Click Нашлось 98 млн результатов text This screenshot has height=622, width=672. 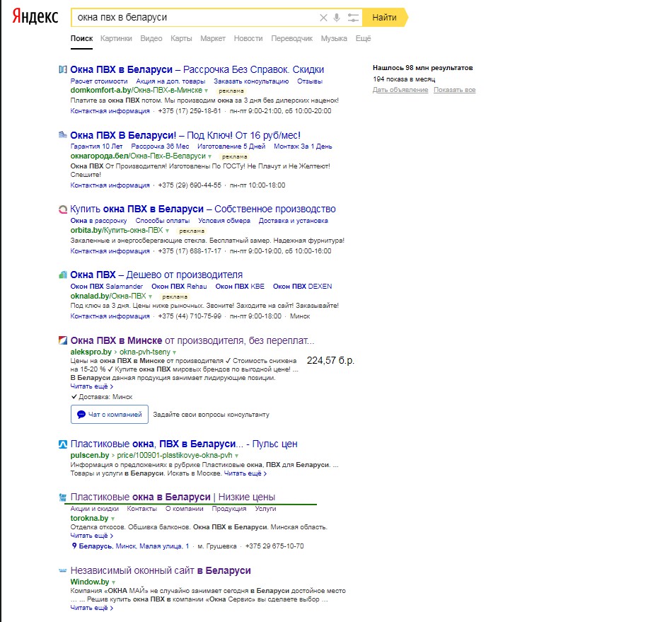tap(422, 68)
